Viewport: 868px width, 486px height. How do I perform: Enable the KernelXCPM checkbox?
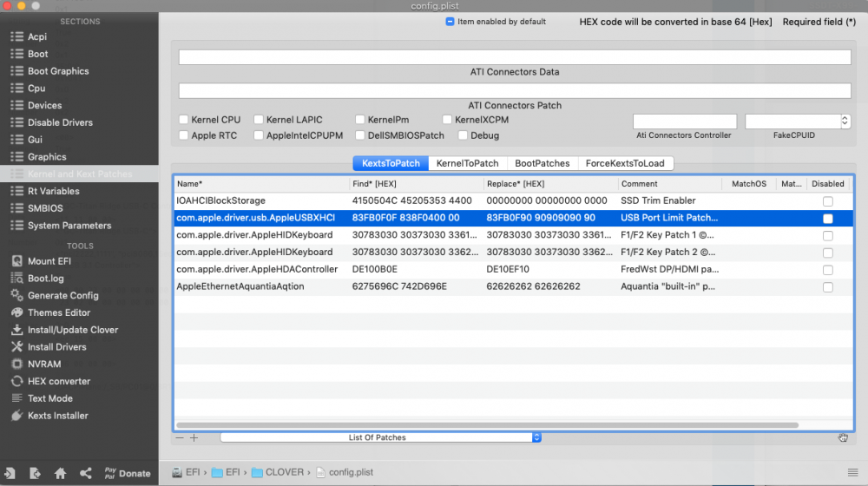pyautogui.click(x=447, y=120)
